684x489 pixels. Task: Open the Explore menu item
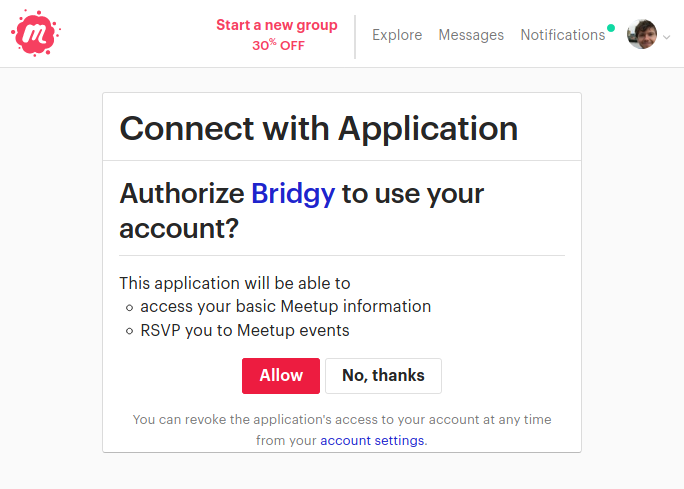[397, 35]
